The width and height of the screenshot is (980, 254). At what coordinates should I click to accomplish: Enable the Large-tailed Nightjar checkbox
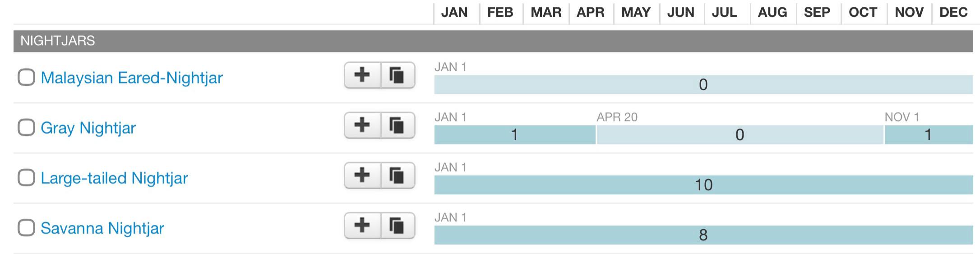pyautogui.click(x=26, y=177)
